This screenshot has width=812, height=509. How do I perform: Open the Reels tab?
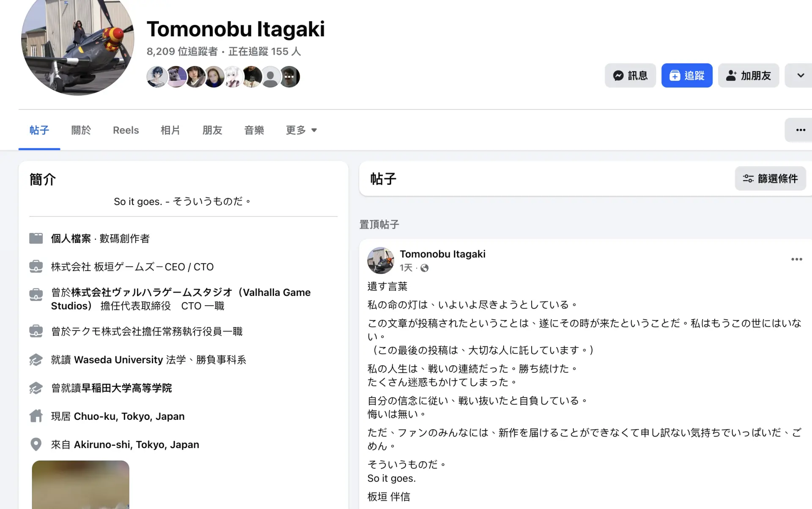click(x=126, y=130)
